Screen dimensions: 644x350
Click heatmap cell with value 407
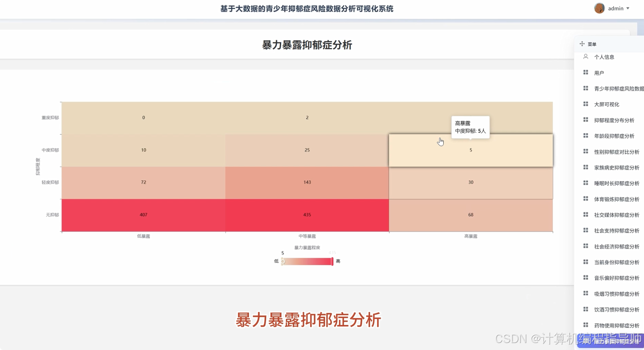[144, 215]
